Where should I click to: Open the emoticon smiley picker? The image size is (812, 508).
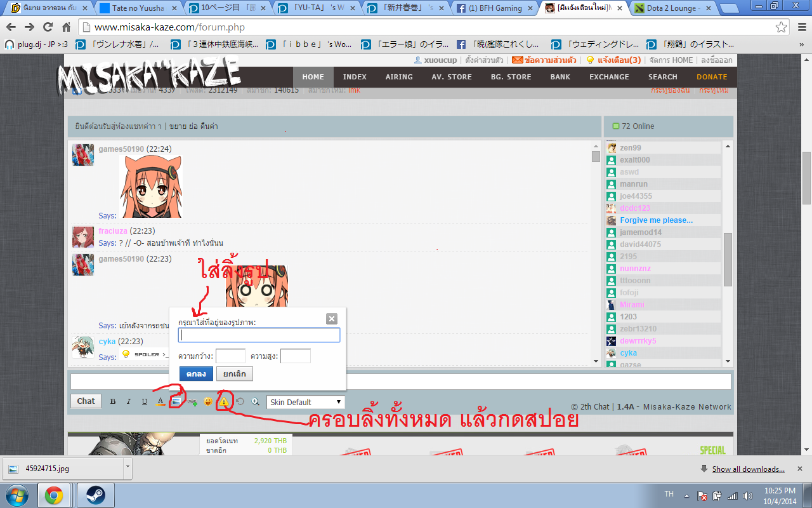pyautogui.click(x=207, y=401)
